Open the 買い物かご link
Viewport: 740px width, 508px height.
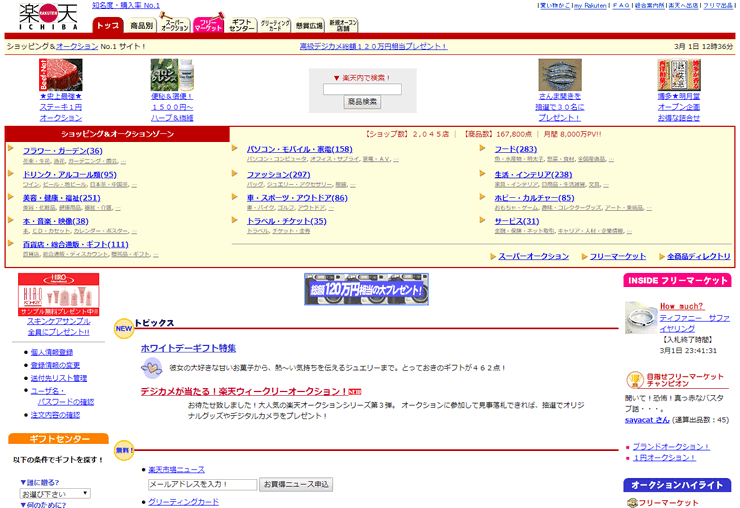pyautogui.click(x=555, y=6)
